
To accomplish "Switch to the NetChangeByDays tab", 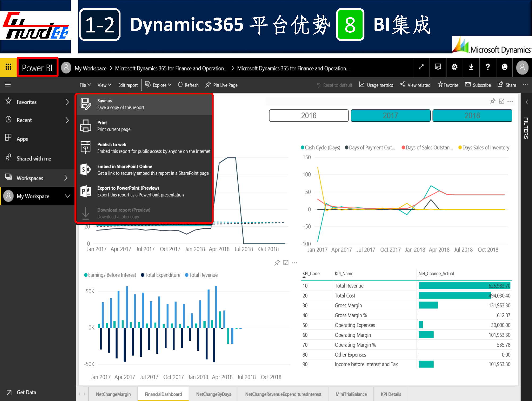I will pos(213,394).
